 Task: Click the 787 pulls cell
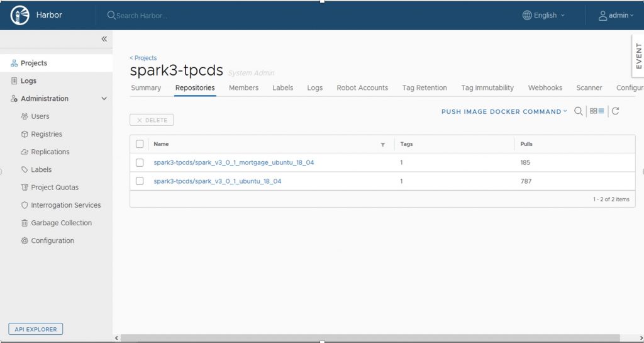pos(526,181)
